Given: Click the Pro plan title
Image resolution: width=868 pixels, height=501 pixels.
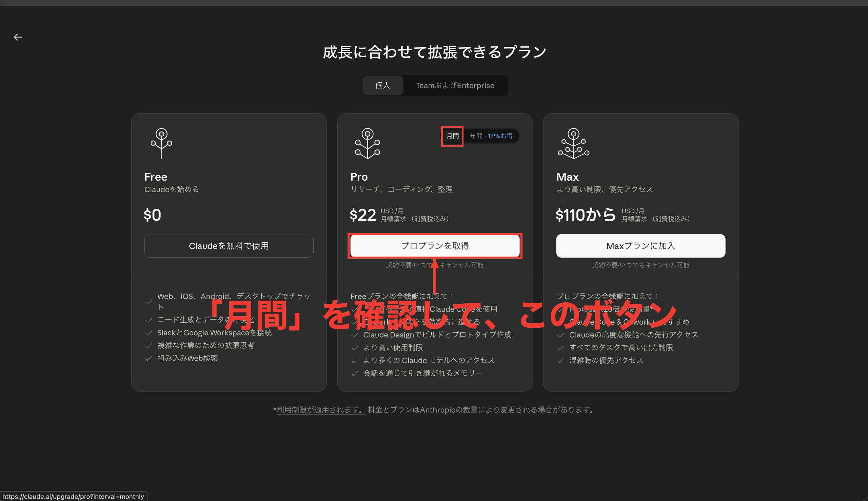Looking at the screenshot, I should [x=359, y=177].
